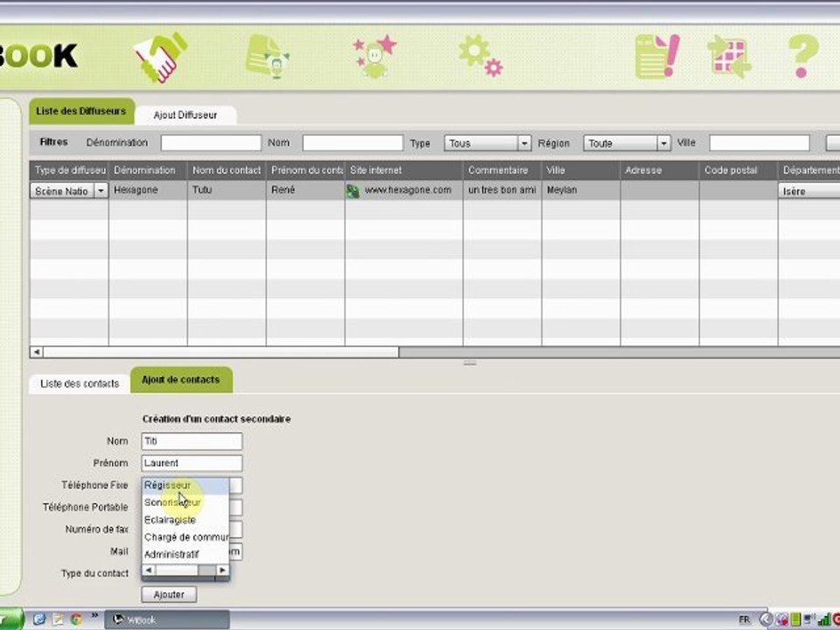
Task: Sort by the Adresse column header
Action: pyautogui.click(x=660, y=171)
